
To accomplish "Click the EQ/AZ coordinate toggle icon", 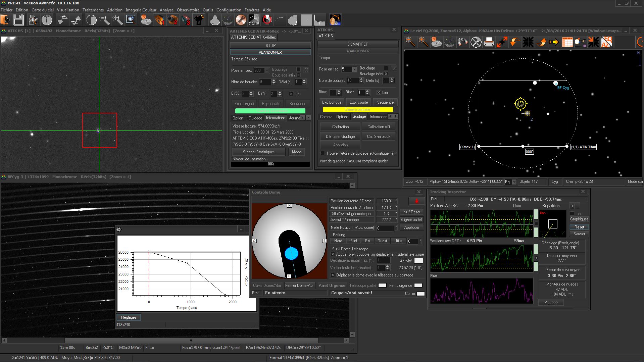I will coord(607,42).
